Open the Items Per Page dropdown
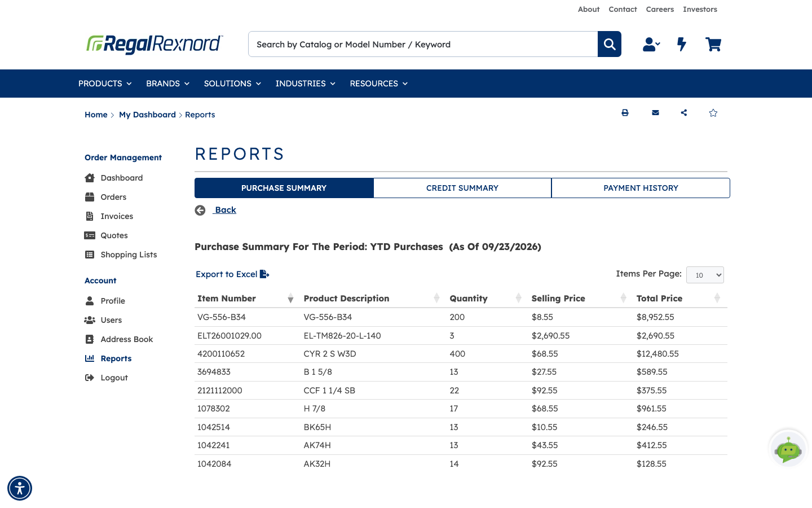The height and width of the screenshot is (508, 812). pyautogui.click(x=705, y=275)
